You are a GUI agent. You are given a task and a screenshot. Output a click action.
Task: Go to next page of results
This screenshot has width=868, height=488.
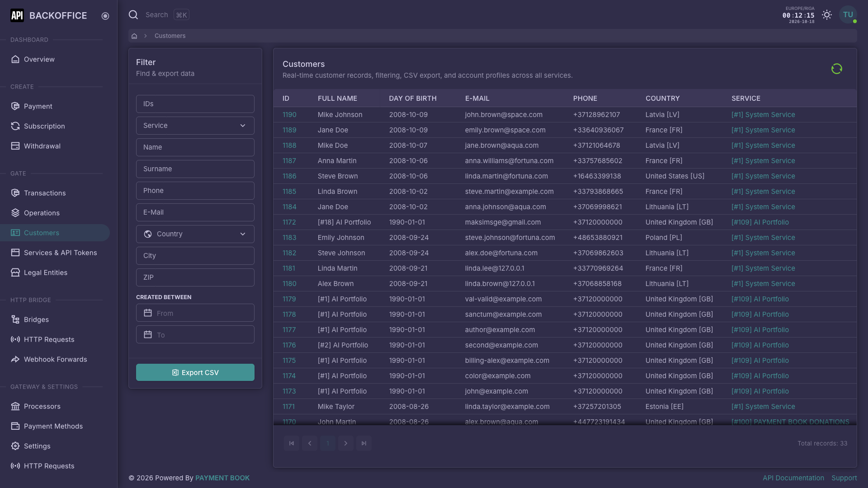pos(346,443)
